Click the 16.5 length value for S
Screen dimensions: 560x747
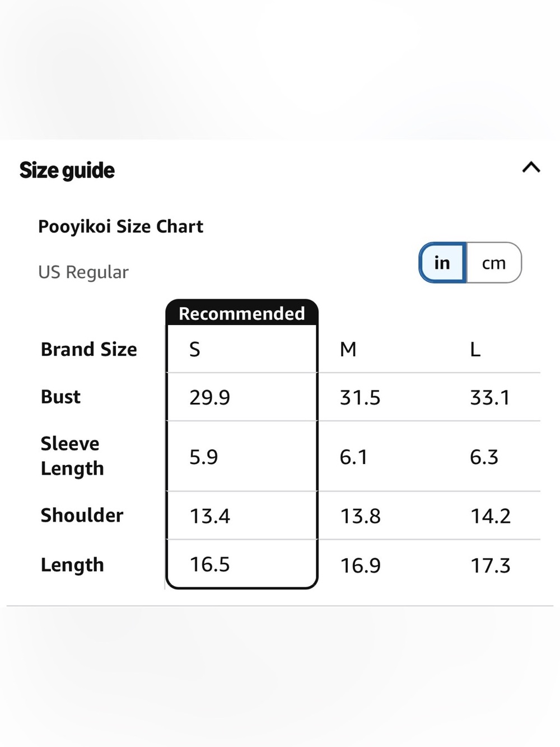pyautogui.click(x=209, y=564)
